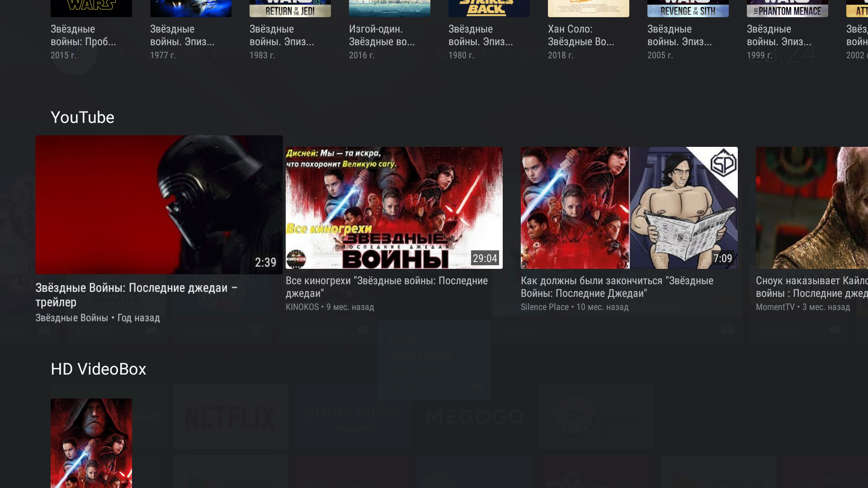Open The Last Jedi poster in HD VideoBox
Screen dimensions: 868x488
(x=91, y=443)
